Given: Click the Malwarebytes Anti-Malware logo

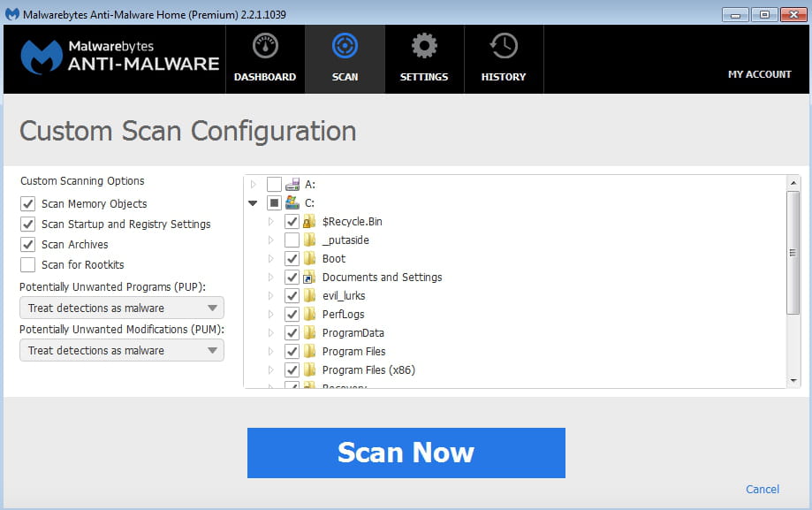Looking at the screenshot, I should [x=119, y=57].
